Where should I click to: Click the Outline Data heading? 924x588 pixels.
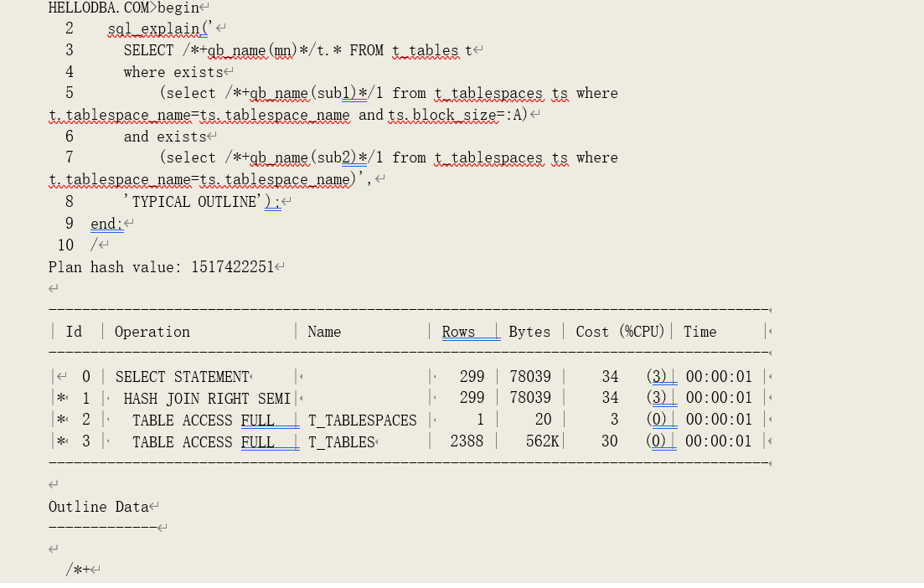(x=98, y=507)
